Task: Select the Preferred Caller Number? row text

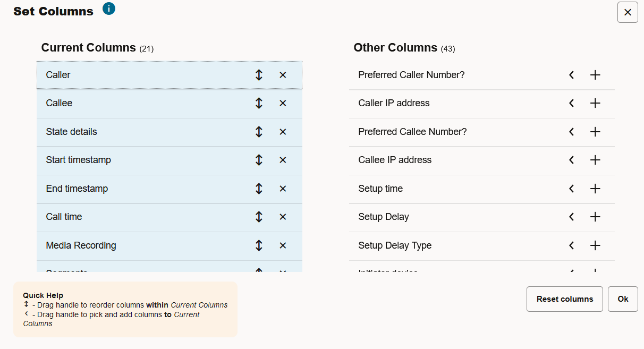Action: coord(412,75)
